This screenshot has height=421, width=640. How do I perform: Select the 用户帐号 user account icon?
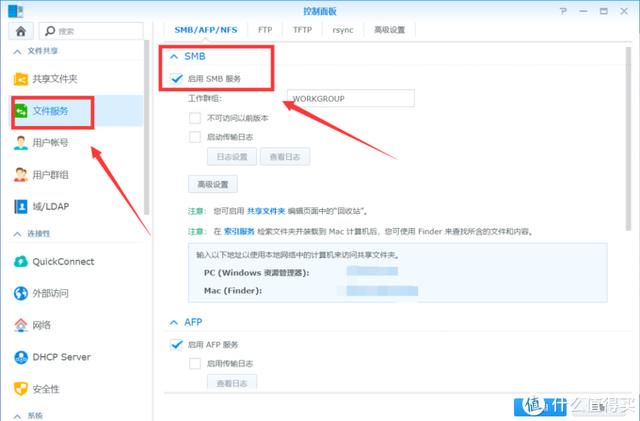tap(20, 143)
